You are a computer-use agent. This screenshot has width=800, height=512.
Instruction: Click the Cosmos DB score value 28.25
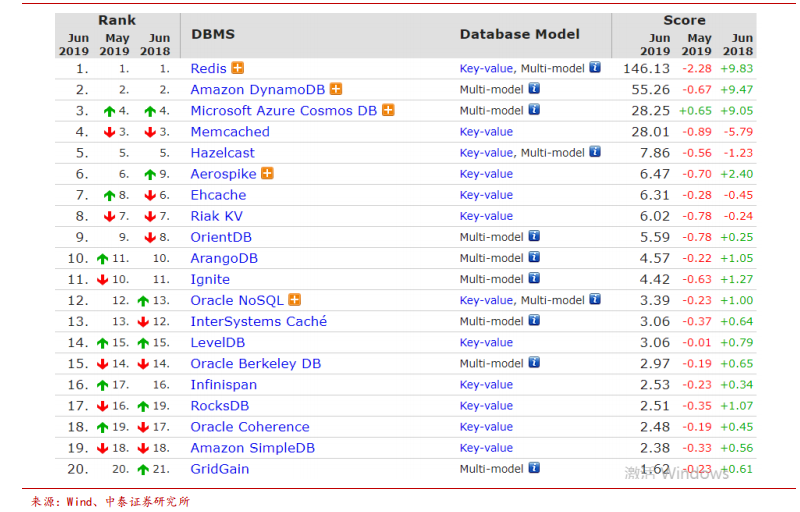tap(651, 111)
